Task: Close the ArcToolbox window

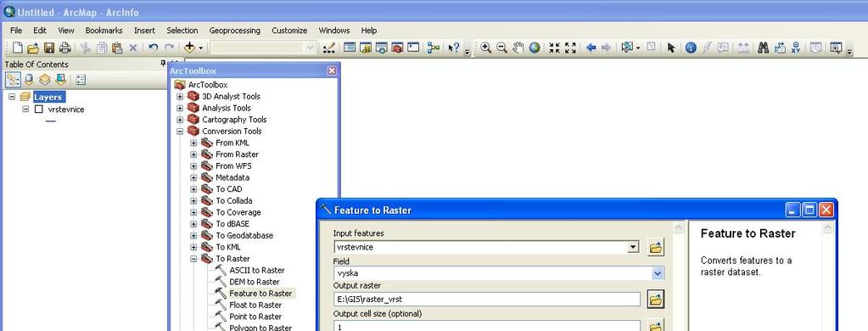Action: pos(332,70)
